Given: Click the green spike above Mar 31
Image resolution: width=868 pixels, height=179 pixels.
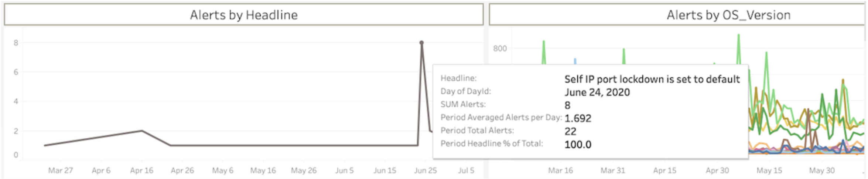Looking at the screenshot, I should pyautogui.click(x=624, y=50).
